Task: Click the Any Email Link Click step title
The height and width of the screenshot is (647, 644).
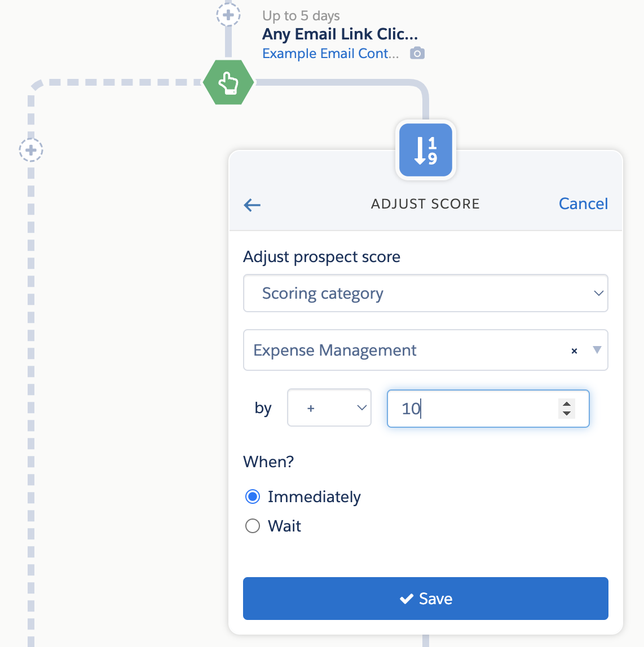Action: 340,34
